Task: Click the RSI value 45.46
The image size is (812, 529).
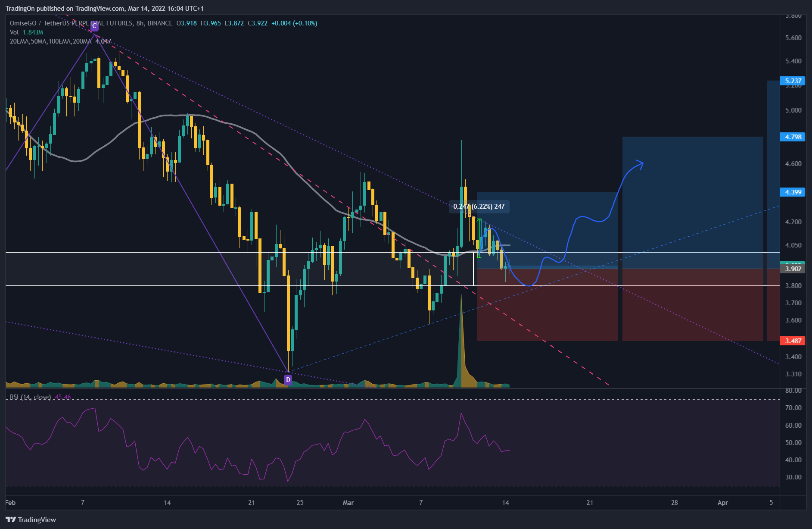Action: click(63, 397)
